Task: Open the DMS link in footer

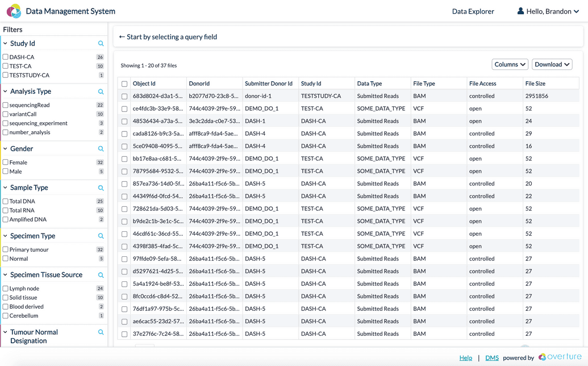Action: click(492, 357)
